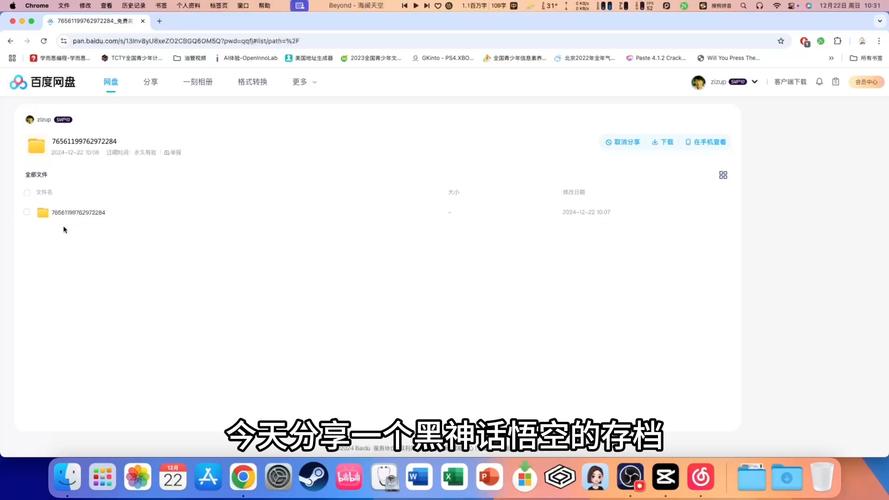Click the 在手机查看 button

[x=705, y=142]
